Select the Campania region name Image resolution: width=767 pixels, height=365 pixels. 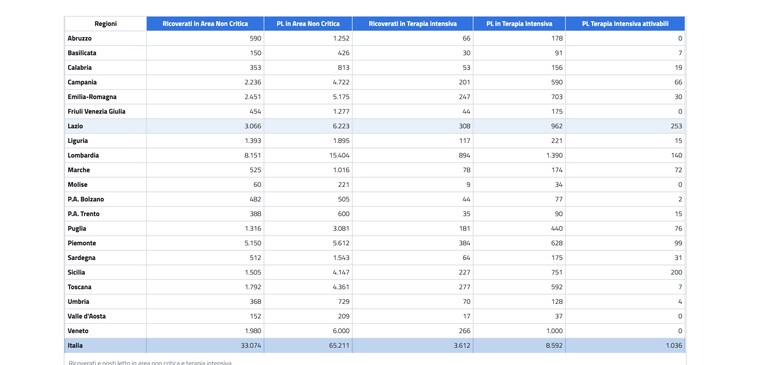(x=82, y=82)
